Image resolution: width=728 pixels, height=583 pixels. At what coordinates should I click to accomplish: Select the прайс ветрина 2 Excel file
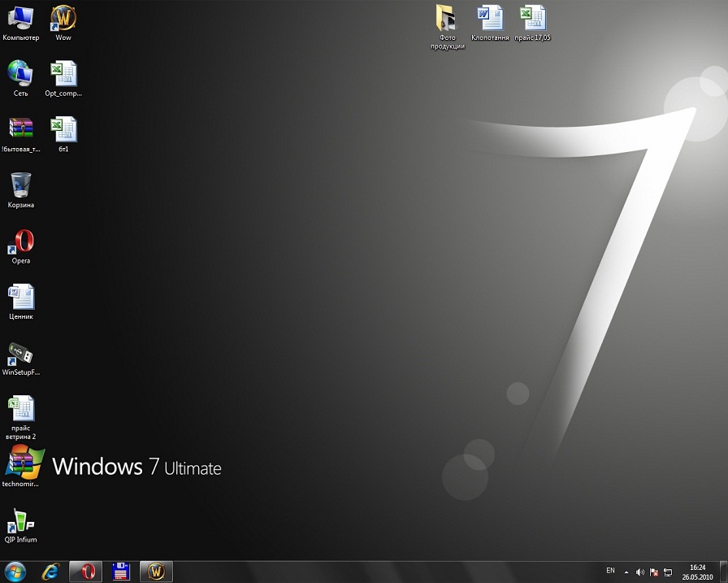coord(20,417)
